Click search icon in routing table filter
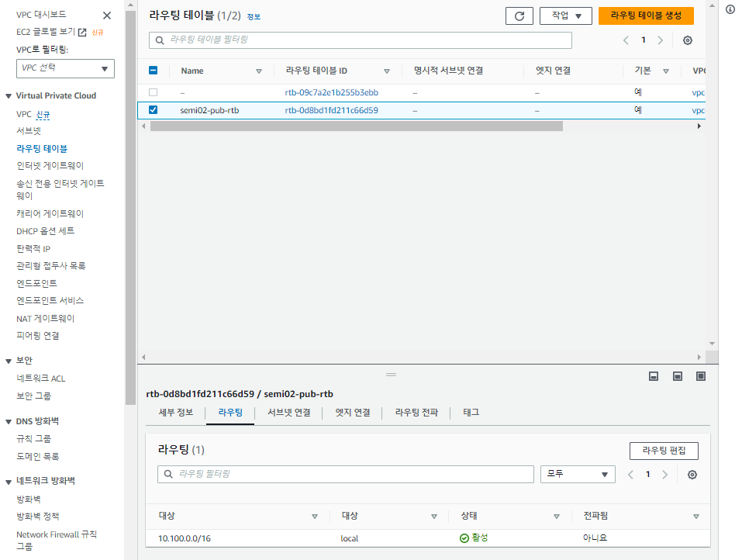742x560 pixels. tap(160, 40)
